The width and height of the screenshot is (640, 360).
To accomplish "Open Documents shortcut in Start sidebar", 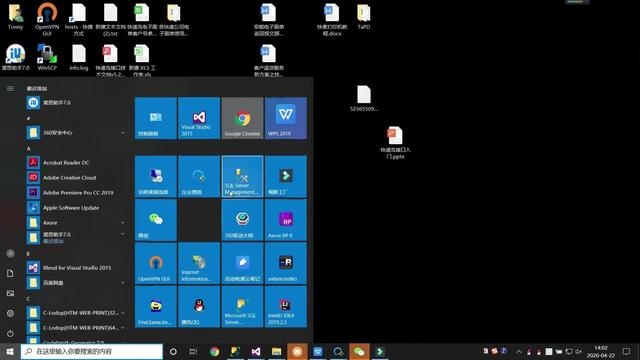I will (10, 273).
